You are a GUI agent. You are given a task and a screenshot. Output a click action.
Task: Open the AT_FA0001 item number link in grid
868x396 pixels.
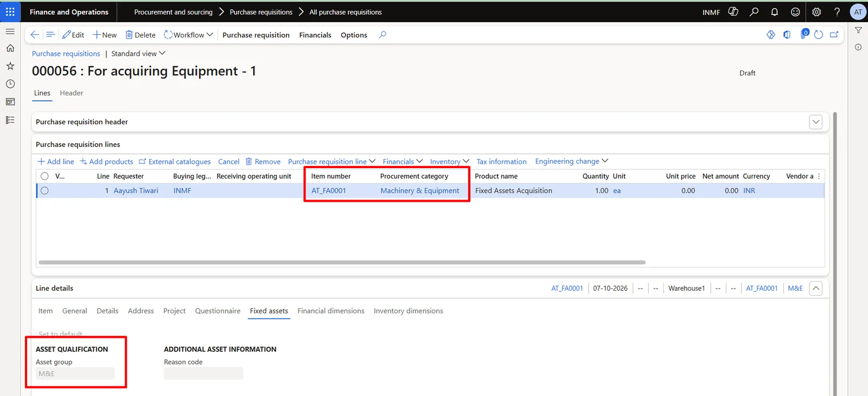329,190
